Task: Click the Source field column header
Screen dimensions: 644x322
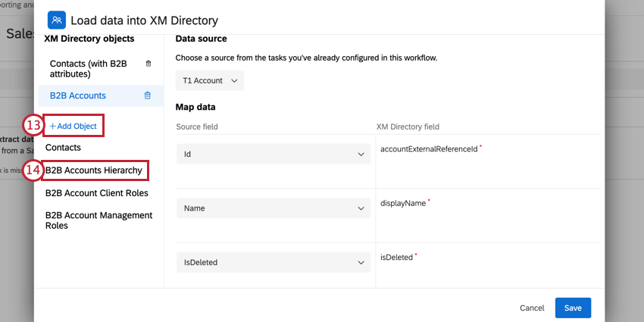Action: (197, 127)
